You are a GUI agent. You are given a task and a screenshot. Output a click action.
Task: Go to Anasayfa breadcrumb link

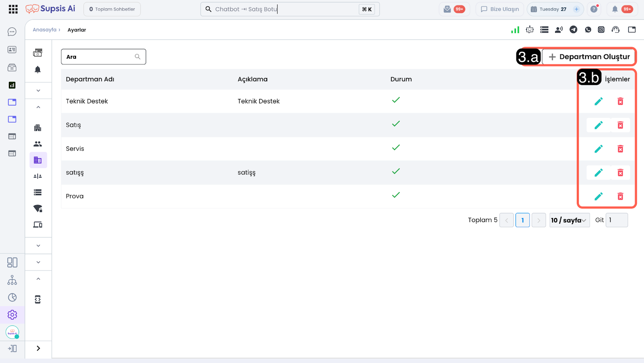(44, 30)
